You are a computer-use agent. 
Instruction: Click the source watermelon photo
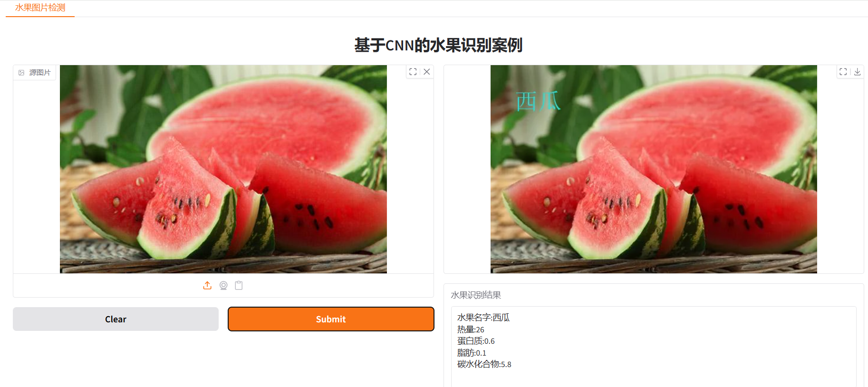point(223,169)
